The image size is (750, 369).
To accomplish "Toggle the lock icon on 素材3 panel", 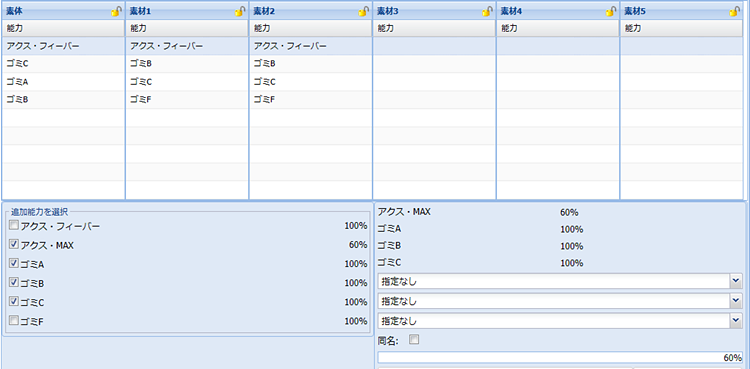I will [487, 11].
